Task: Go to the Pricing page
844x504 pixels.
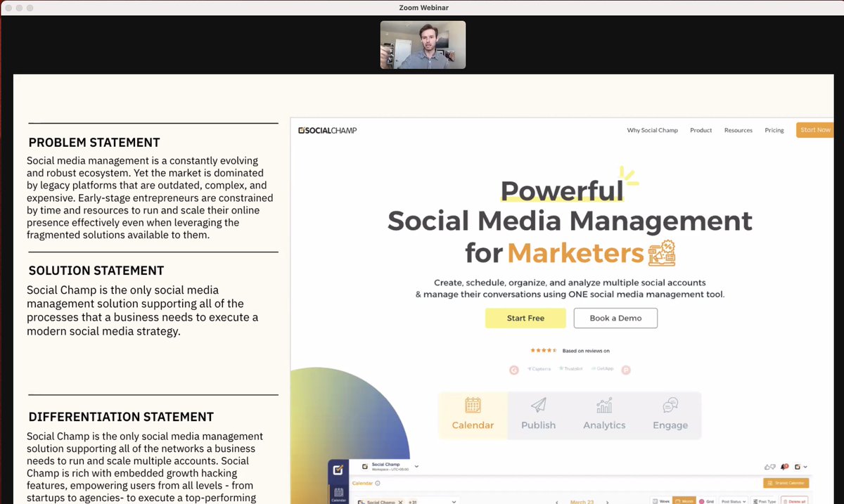Action: tap(774, 130)
